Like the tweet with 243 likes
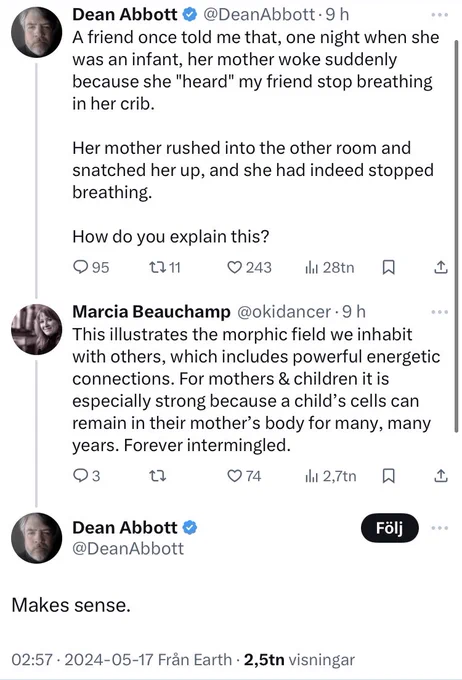Viewport: 462px width, 680px height. [249, 267]
